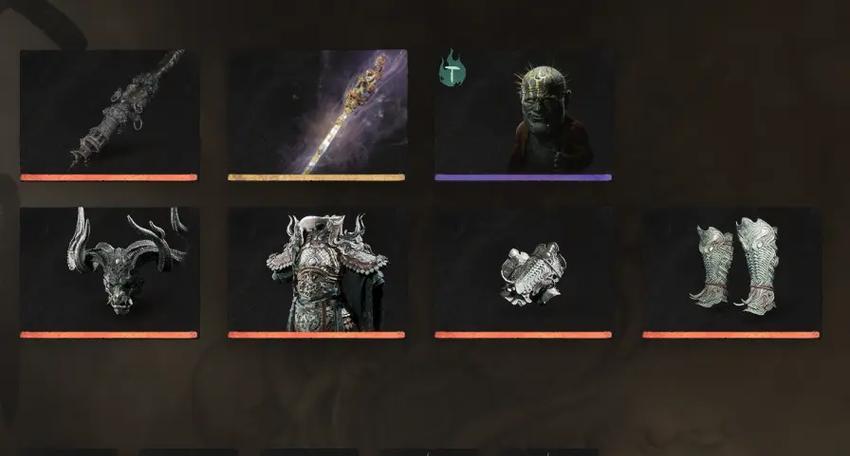Image resolution: width=850 pixels, height=456 pixels.
Task: Select the dark iron staff weapon
Action: pyautogui.click(x=110, y=111)
